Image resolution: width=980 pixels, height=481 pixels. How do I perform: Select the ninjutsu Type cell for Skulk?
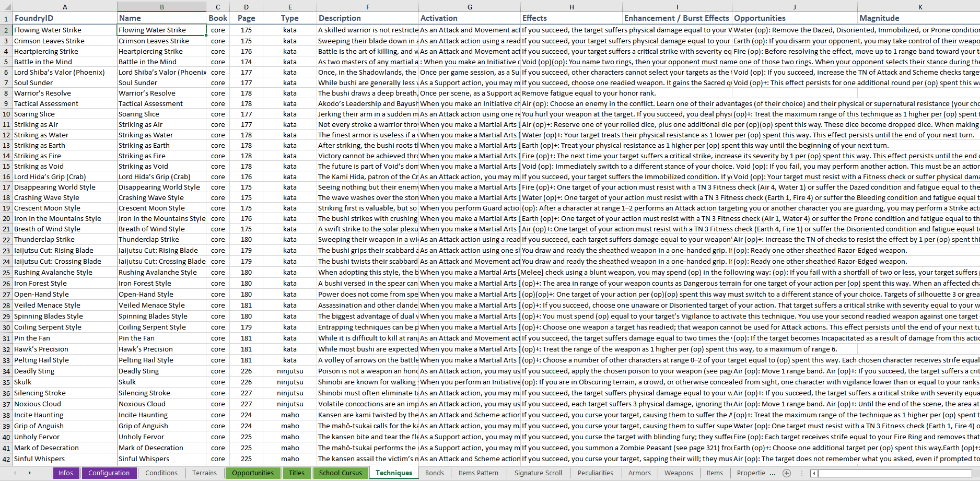[x=290, y=382]
